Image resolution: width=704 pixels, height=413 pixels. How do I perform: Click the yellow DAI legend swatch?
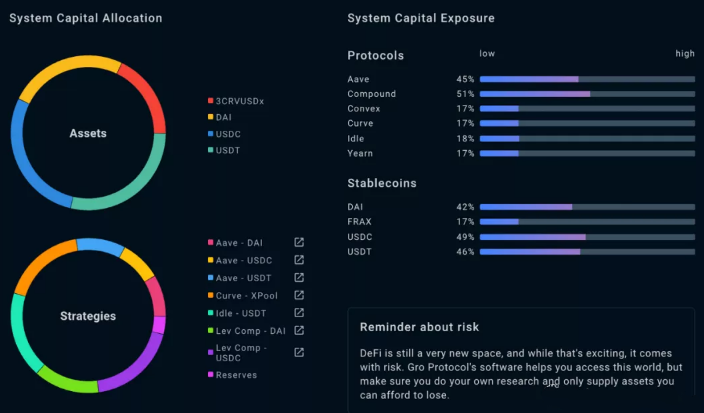[210, 117]
